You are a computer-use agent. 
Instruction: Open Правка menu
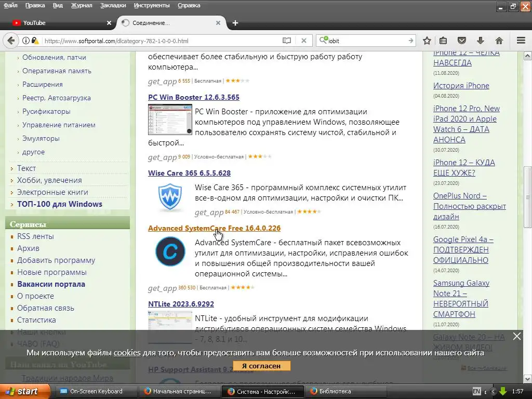pyautogui.click(x=35, y=5)
